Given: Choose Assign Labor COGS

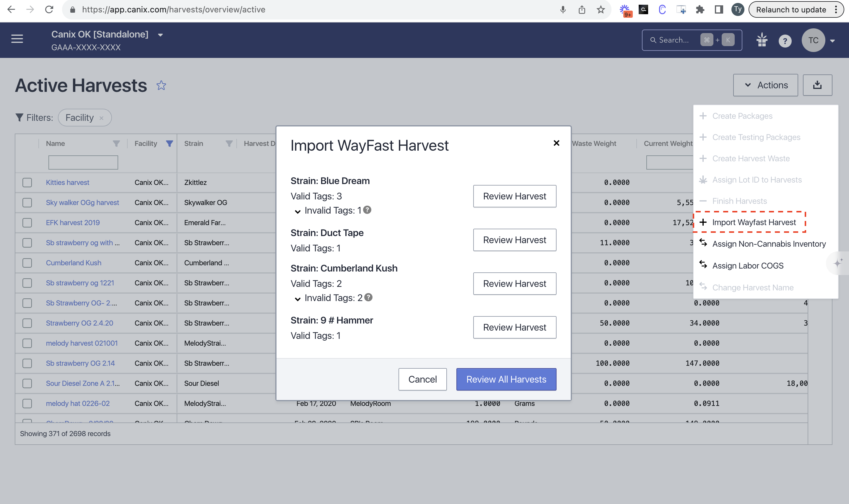Looking at the screenshot, I should (x=765, y=266).
